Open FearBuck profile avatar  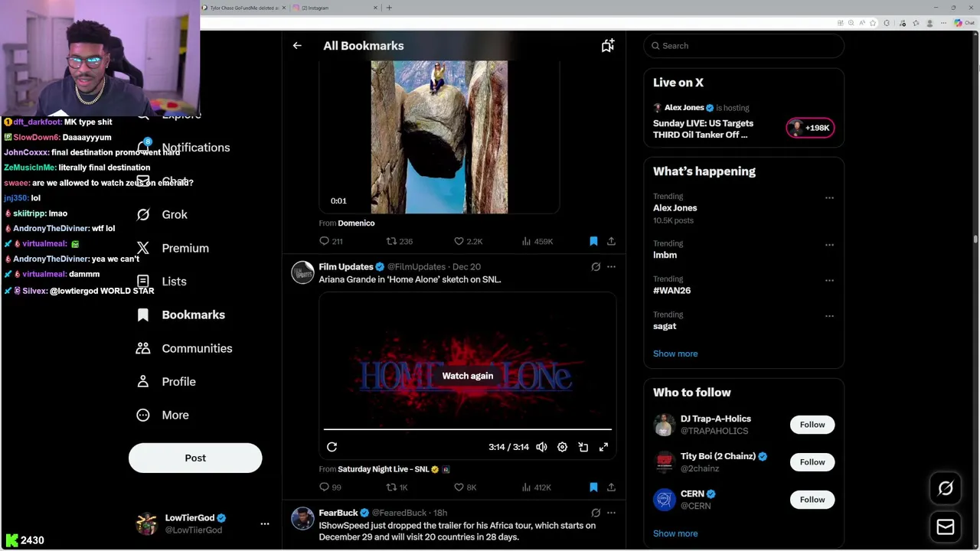coord(302,518)
